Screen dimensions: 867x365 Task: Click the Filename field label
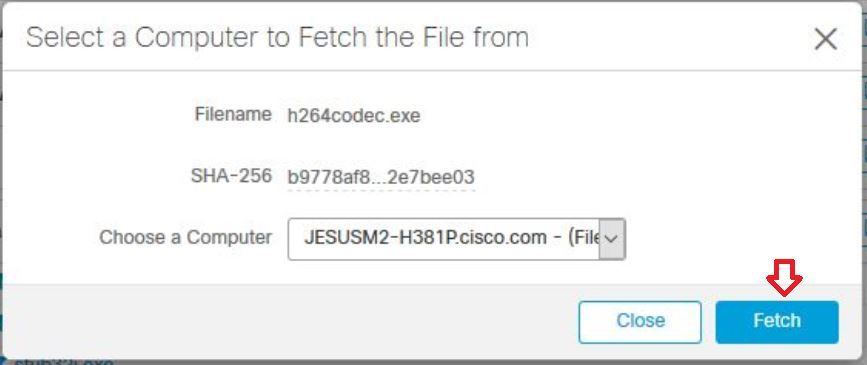[x=233, y=114]
